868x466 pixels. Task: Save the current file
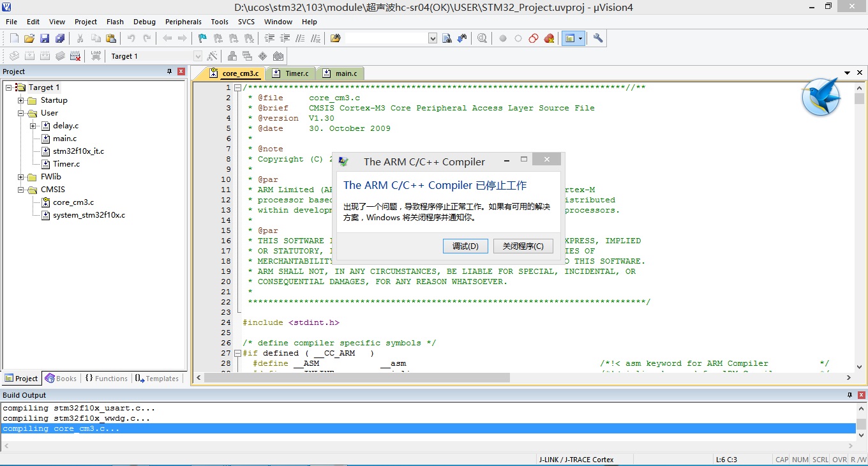coord(45,38)
